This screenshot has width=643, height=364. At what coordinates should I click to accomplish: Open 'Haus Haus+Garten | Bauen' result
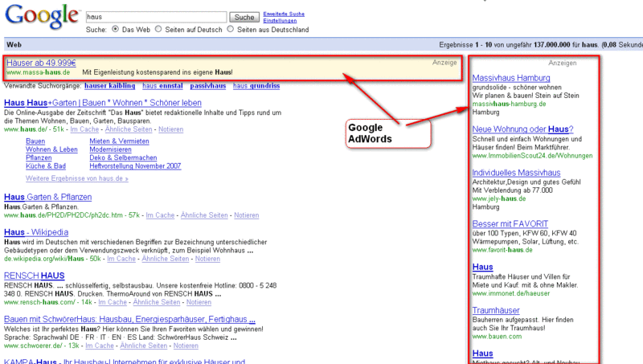click(103, 103)
